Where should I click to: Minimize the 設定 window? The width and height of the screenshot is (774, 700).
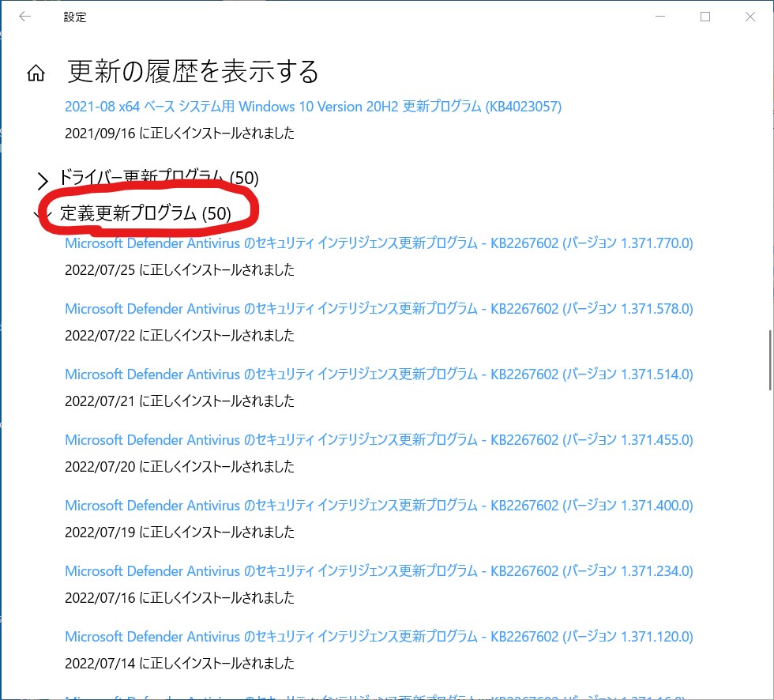660,17
